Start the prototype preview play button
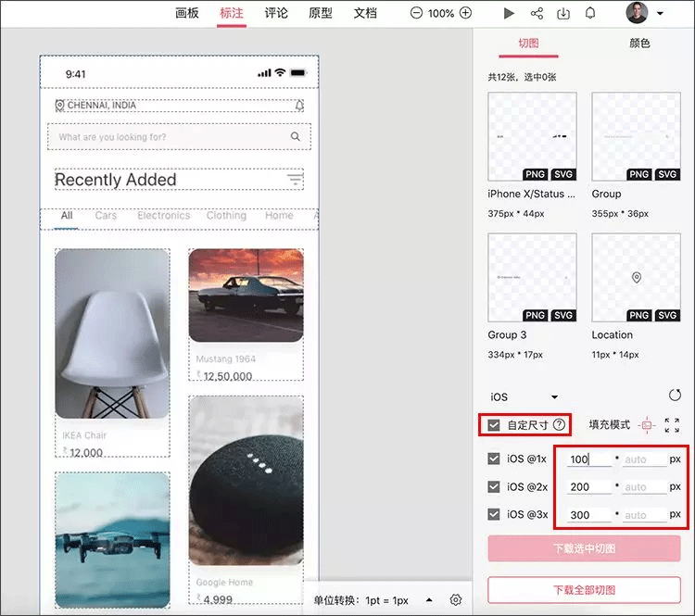Screen dimensions: 695x616 pos(509,13)
